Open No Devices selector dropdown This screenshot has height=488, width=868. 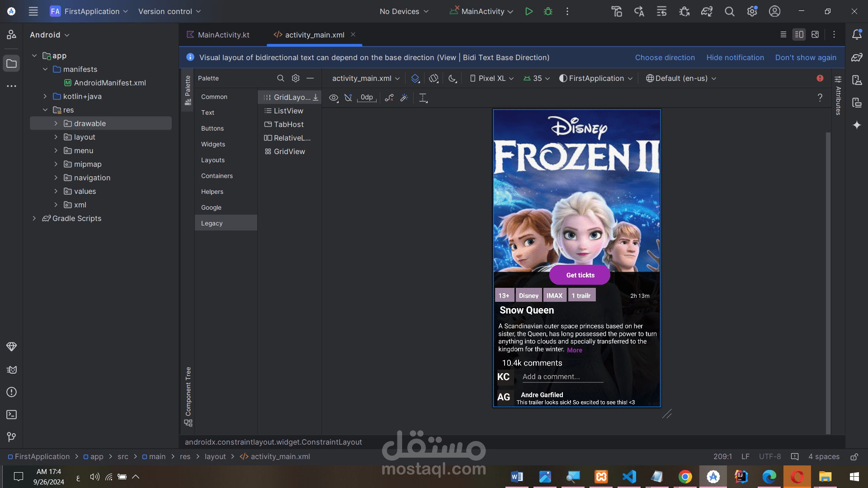[404, 11]
